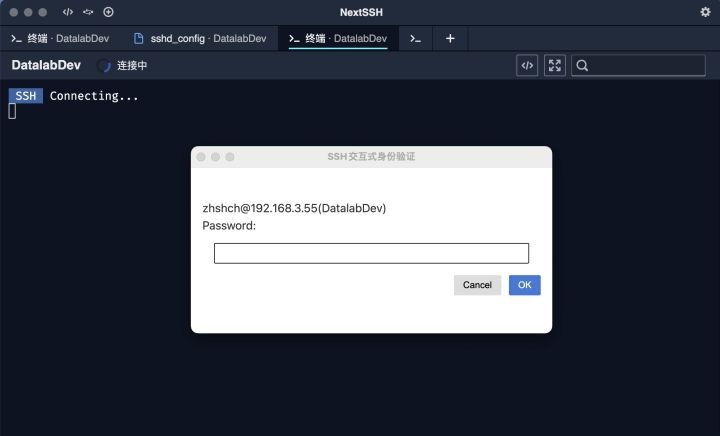Click the terminal search field
The height and width of the screenshot is (436, 720).
[x=638, y=66]
